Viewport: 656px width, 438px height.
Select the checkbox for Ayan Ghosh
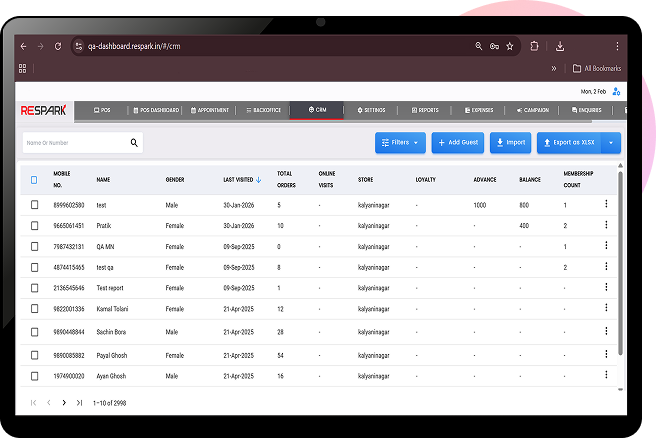click(x=34, y=376)
